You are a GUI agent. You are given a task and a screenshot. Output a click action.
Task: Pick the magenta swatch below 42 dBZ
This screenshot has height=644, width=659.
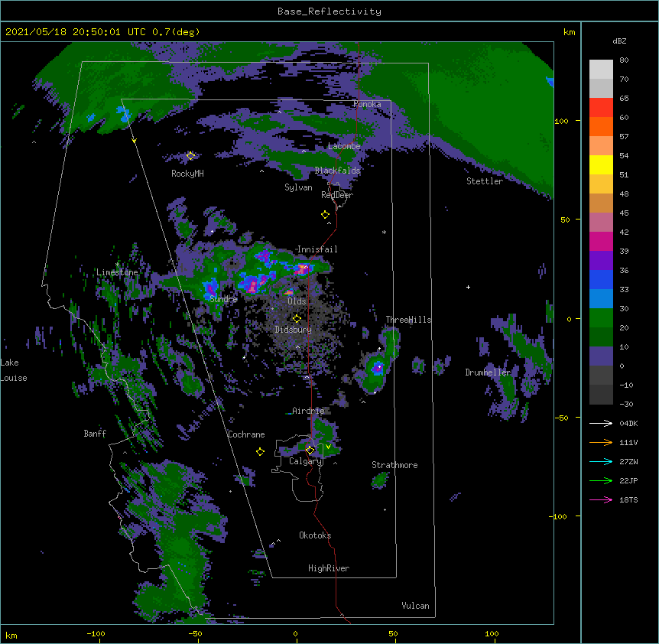[601, 241]
